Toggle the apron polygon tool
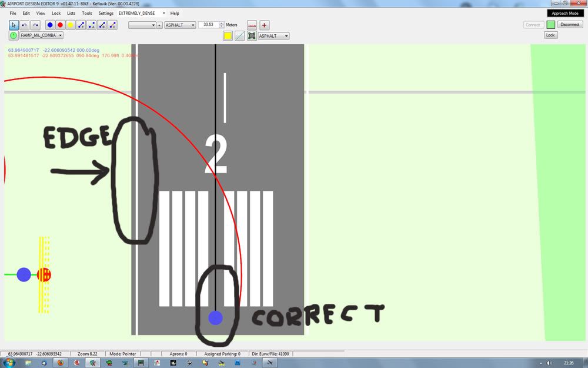Image resolution: width=588 pixels, height=368 pixels. point(252,36)
